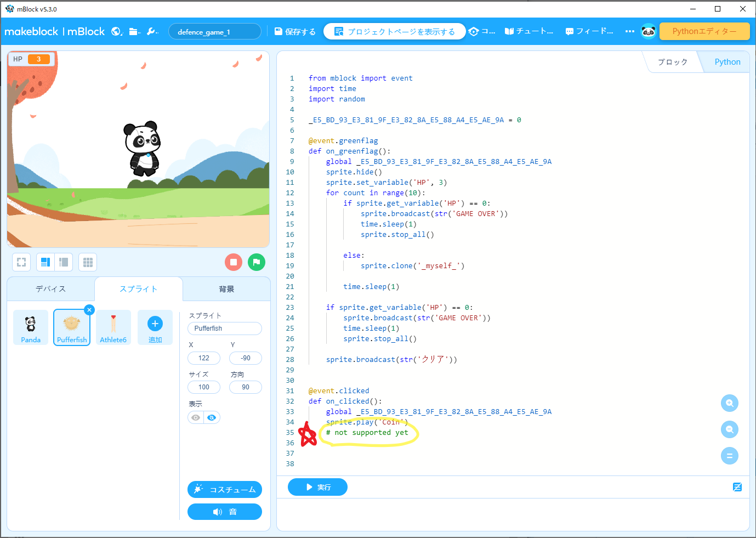
Task: Select the grid layout icon
Action: [88, 262]
